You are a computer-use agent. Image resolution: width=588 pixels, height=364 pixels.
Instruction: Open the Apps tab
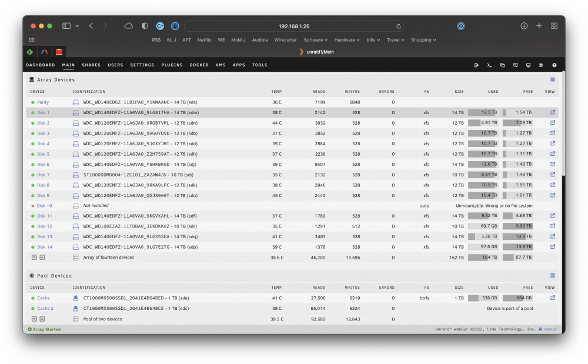[x=239, y=65]
